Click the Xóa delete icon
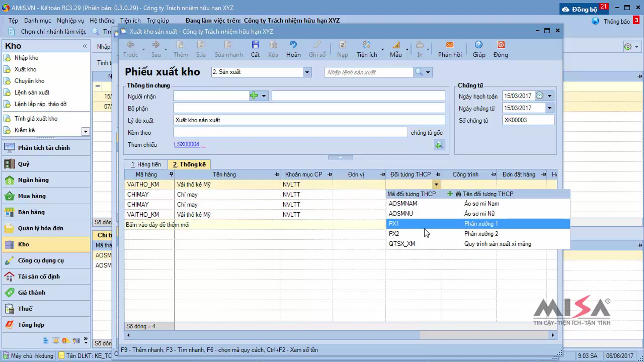644x362 pixels. pos(273,45)
